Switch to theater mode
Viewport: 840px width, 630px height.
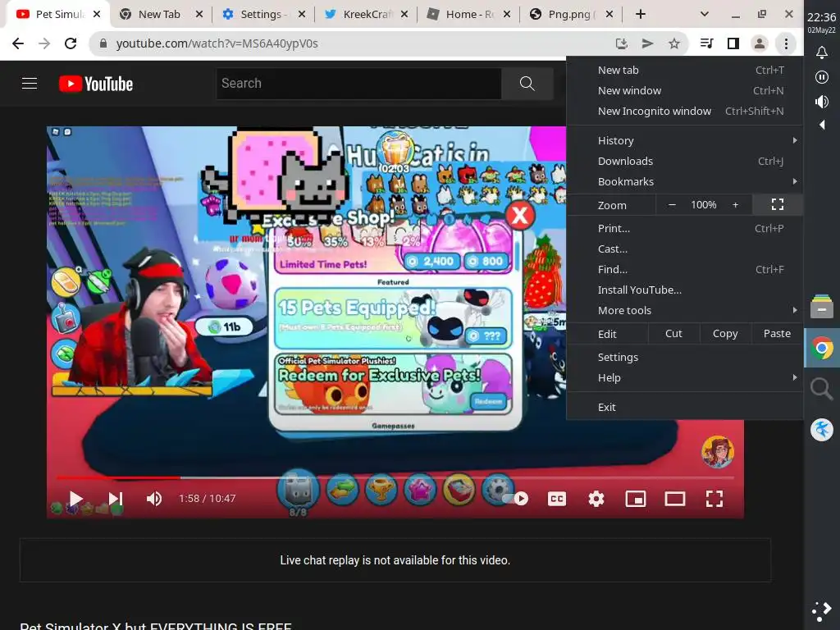coord(675,499)
